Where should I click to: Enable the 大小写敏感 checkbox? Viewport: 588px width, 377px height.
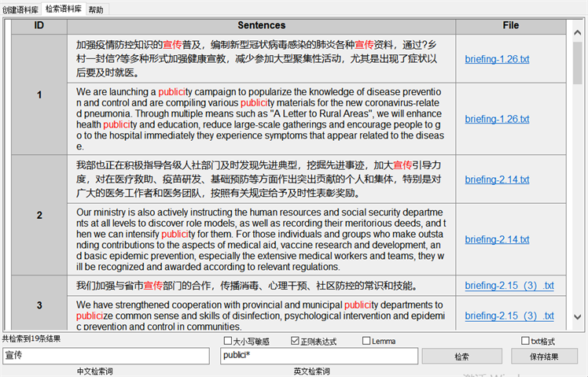point(229,342)
